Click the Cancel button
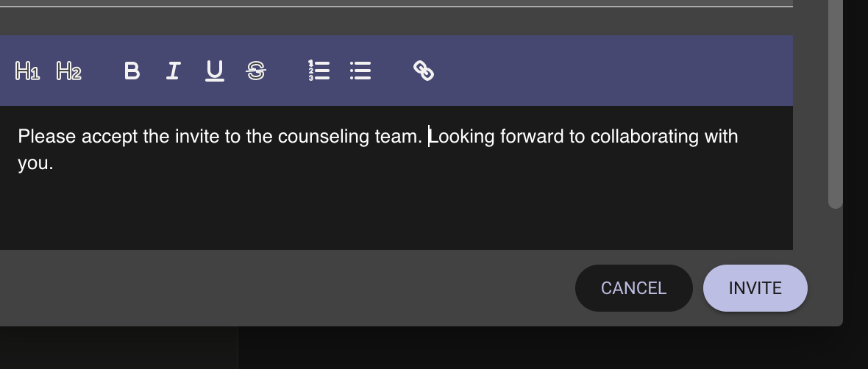This screenshot has width=868, height=369. 633,288
